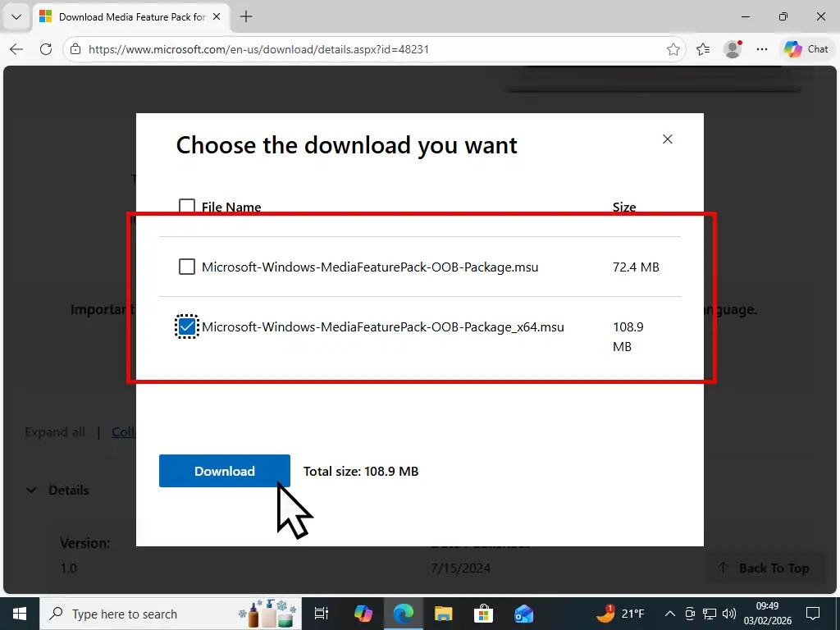Click the blue Download button
Viewport: 840px width, 630px height.
point(224,471)
